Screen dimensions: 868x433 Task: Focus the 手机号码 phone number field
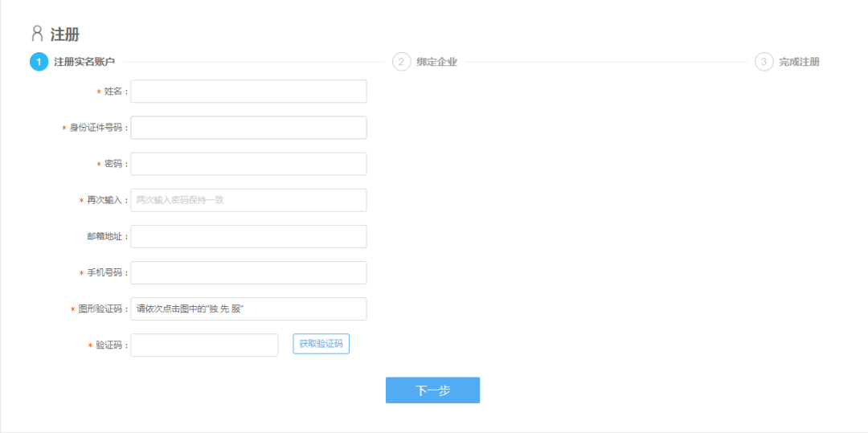pyautogui.click(x=248, y=272)
